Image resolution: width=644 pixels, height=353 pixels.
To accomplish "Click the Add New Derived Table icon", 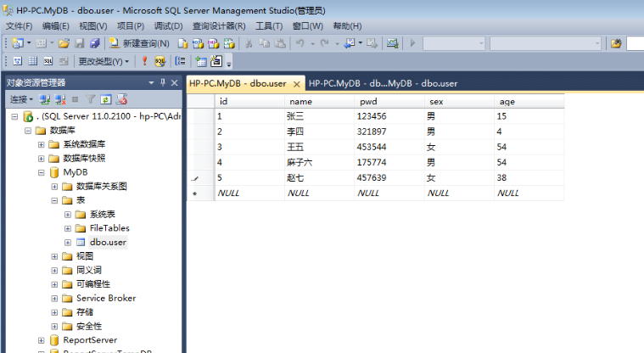I will (216, 61).
